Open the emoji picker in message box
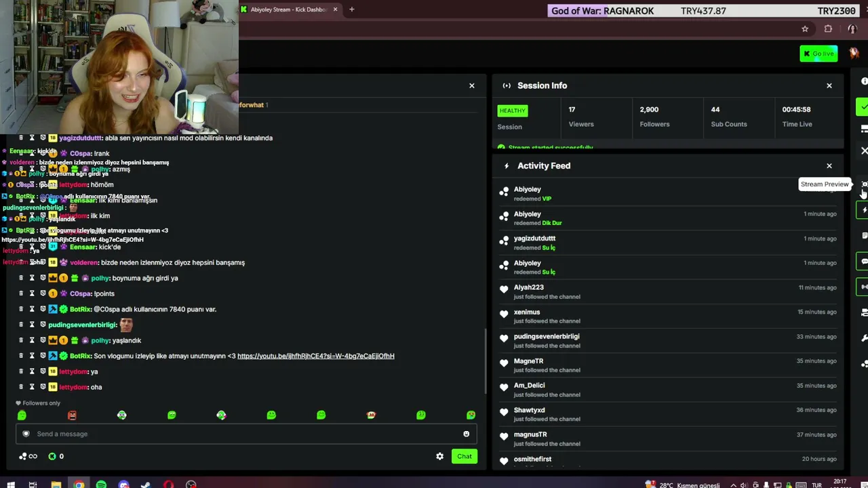868x488 pixels. (x=466, y=434)
